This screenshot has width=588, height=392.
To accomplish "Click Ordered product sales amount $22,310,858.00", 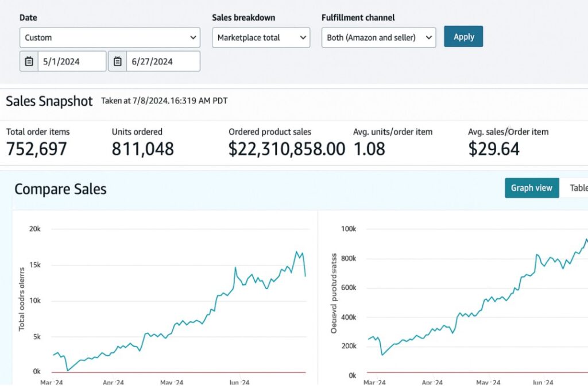I will tap(287, 149).
